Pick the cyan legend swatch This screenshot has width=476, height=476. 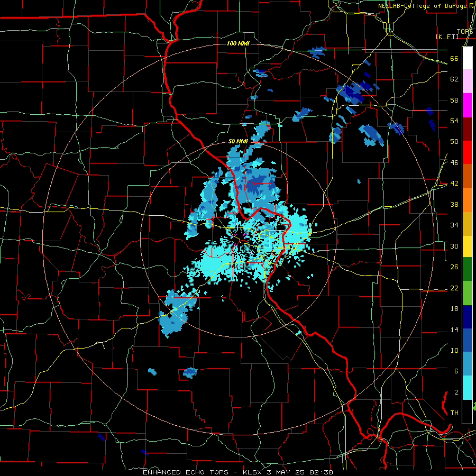[x=467, y=388]
